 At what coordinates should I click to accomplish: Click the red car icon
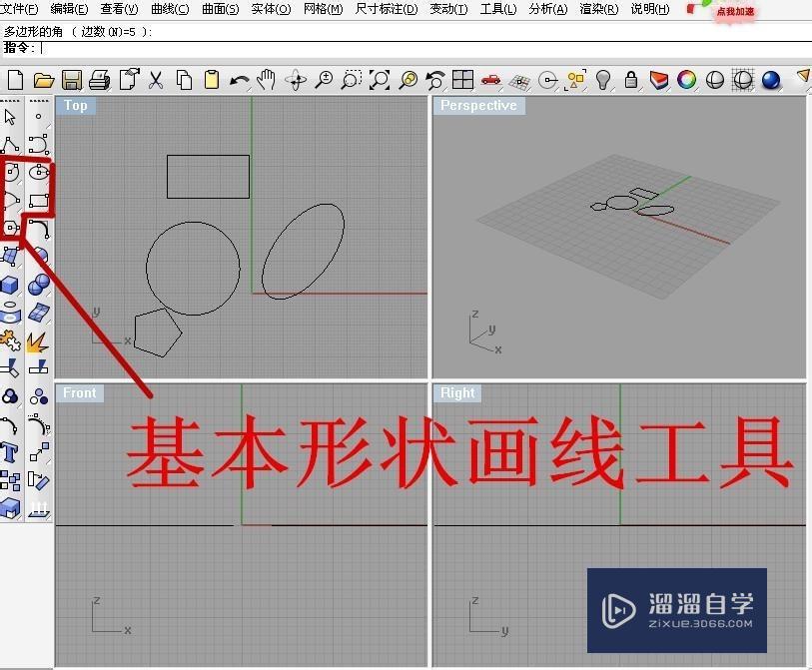click(x=491, y=80)
